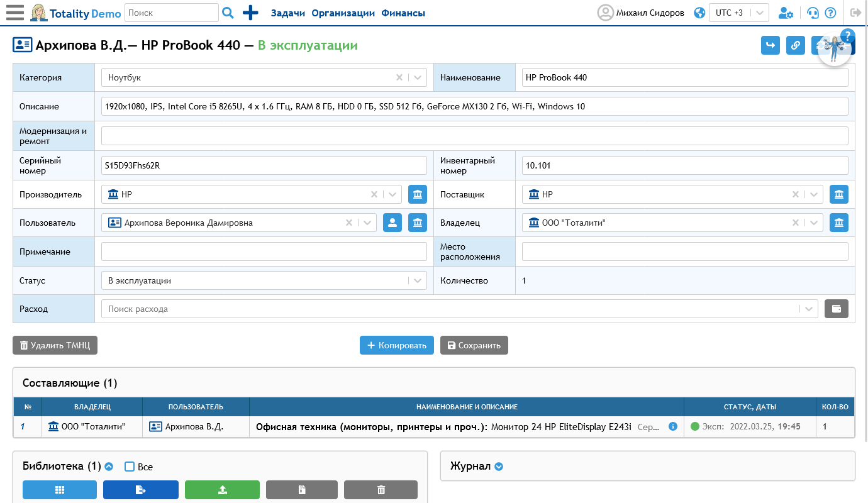This screenshot has height=503, width=868.
Task: Click green upload button in library
Action: [x=222, y=490]
